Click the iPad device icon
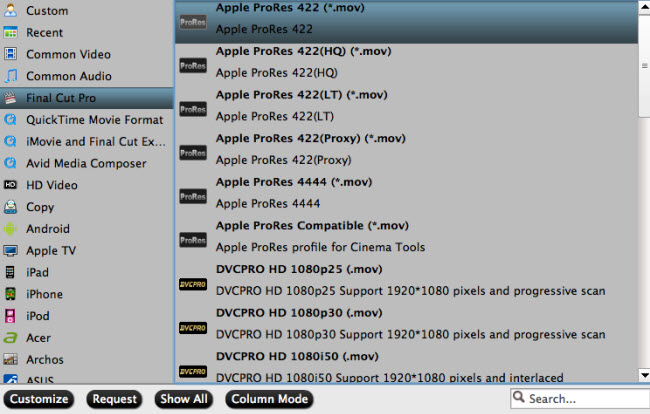 (x=10, y=272)
